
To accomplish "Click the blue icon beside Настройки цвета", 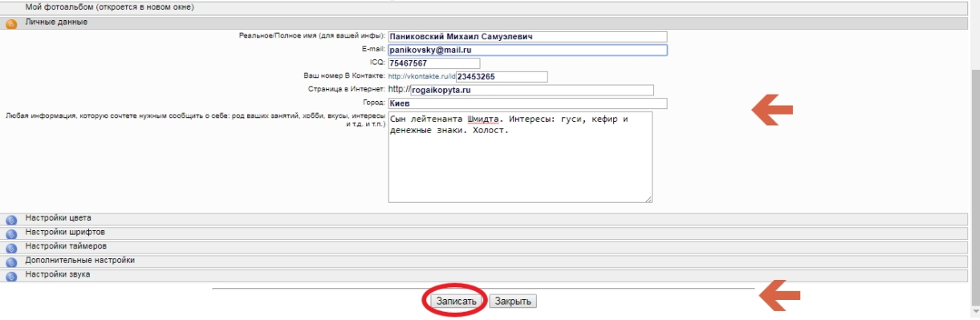I will click(x=11, y=220).
